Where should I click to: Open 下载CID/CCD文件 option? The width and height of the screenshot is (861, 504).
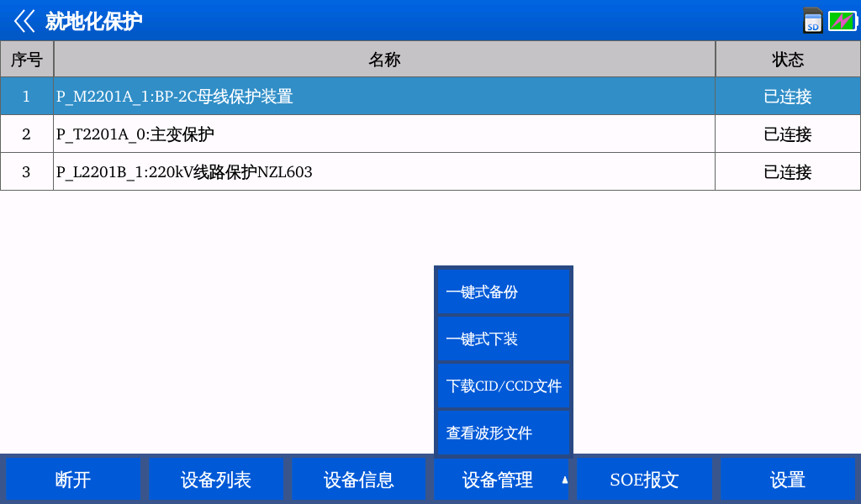point(504,386)
